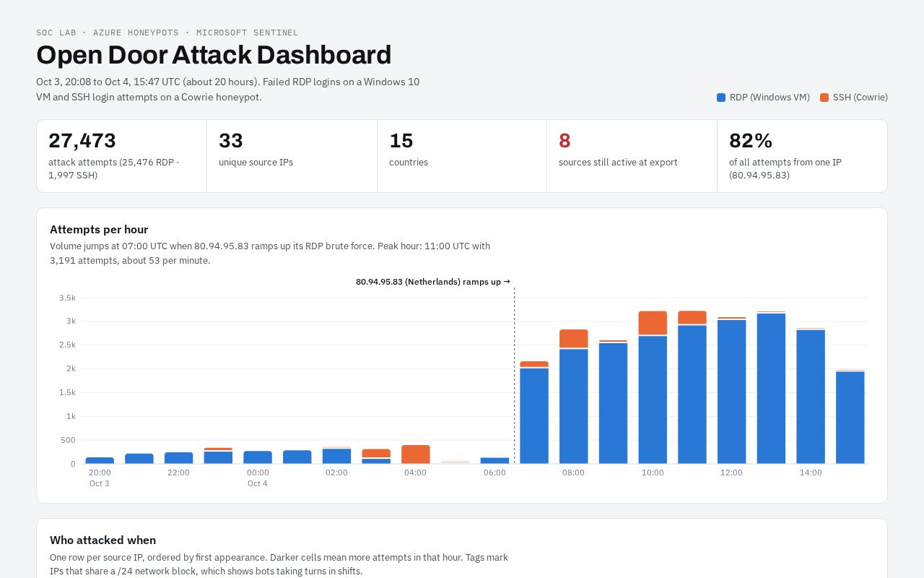Image resolution: width=924 pixels, height=578 pixels.
Task: Select the red 8 active sources value
Action: pyautogui.click(x=565, y=140)
